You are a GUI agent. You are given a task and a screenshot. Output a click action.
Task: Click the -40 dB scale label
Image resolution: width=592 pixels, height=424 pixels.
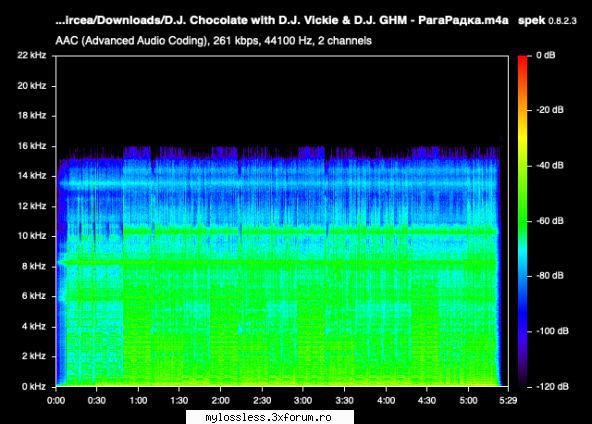coord(550,165)
